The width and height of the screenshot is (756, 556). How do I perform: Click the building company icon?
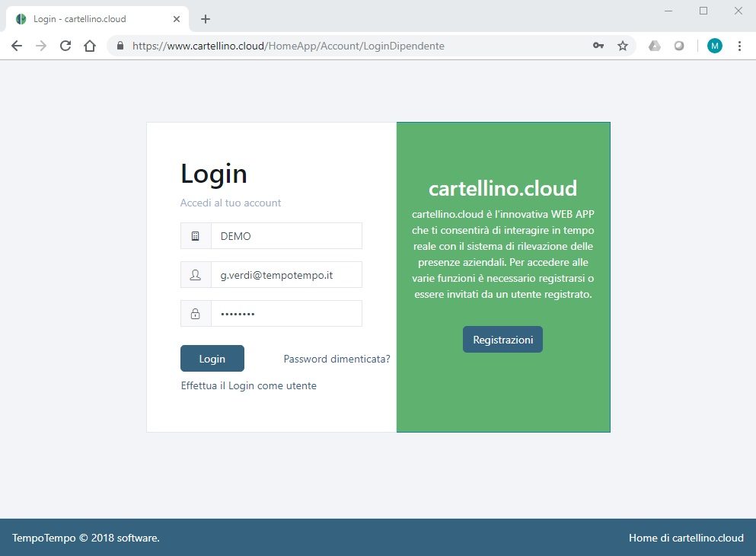pyautogui.click(x=195, y=236)
